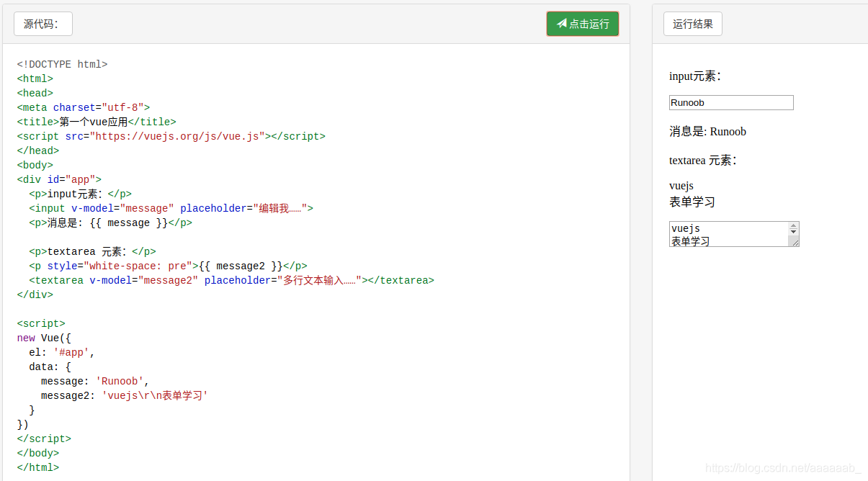Click the el: '#app' code line
Image resolution: width=868 pixels, height=481 pixels.
pos(62,352)
